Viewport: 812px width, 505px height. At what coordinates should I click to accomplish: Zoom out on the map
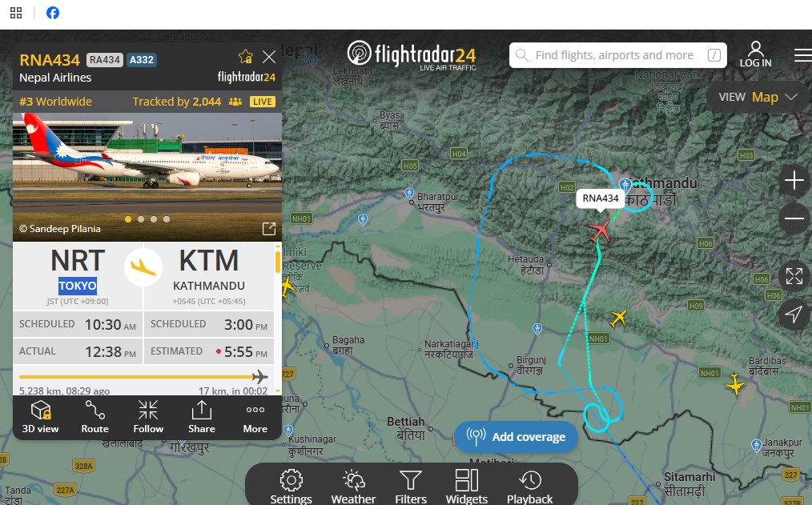point(794,218)
